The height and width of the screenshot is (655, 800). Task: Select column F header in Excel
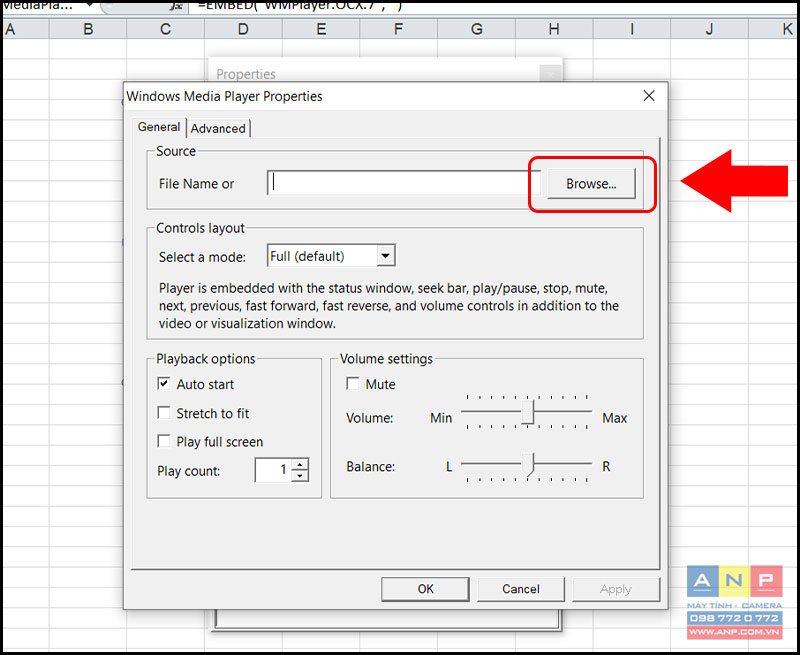click(x=398, y=29)
